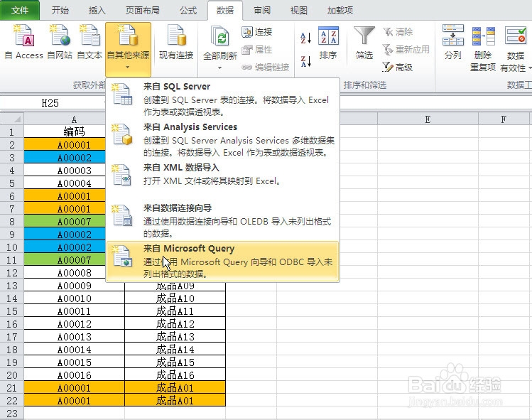Sort descending Z to A
The image size is (532, 420).
point(305,61)
